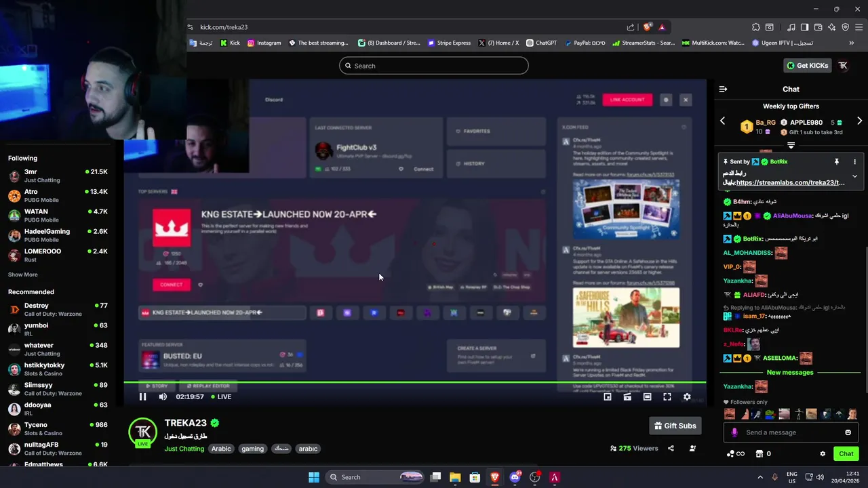Open the Kick shop icon showing 0
The width and height of the screenshot is (868, 488).
763,454
